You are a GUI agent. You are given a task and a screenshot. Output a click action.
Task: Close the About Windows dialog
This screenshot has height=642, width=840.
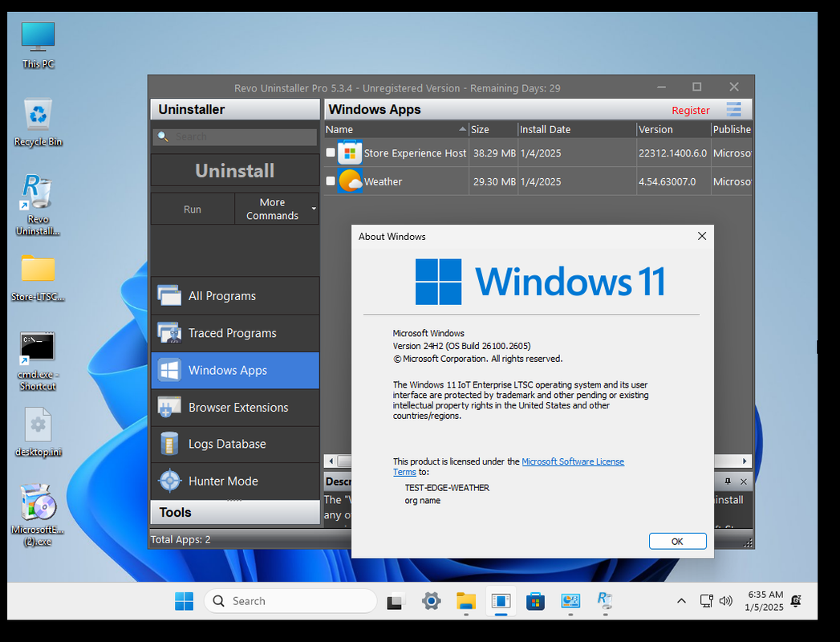[702, 236]
